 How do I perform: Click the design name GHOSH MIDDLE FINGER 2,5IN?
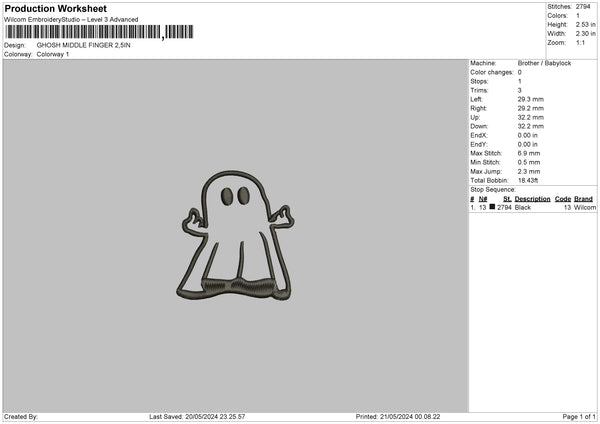pos(82,45)
